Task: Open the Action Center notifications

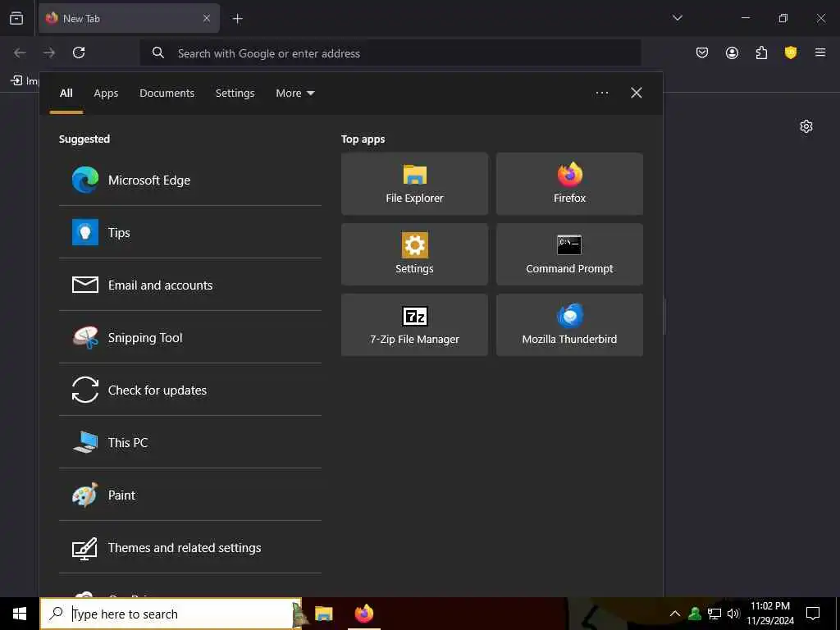Action: (813, 614)
